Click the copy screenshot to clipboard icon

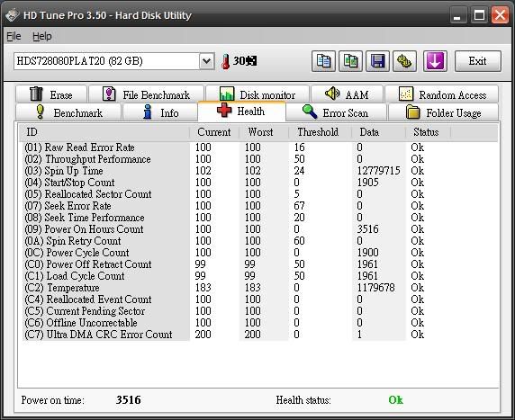(x=350, y=61)
